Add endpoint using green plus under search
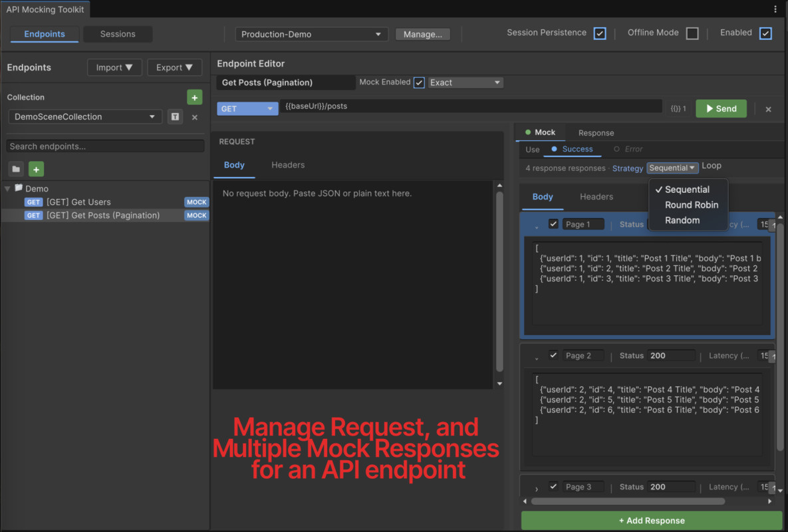Image resolution: width=788 pixels, height=532 pixels. pos(36,170)
